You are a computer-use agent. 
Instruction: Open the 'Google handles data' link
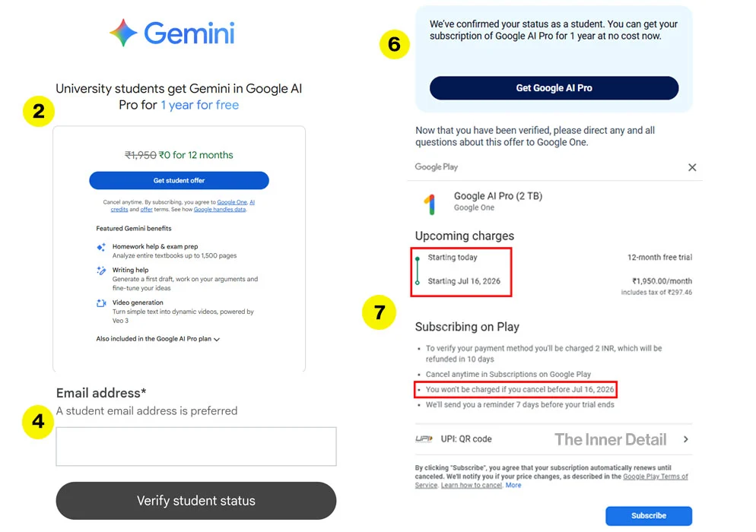click(x=220, y=210)
